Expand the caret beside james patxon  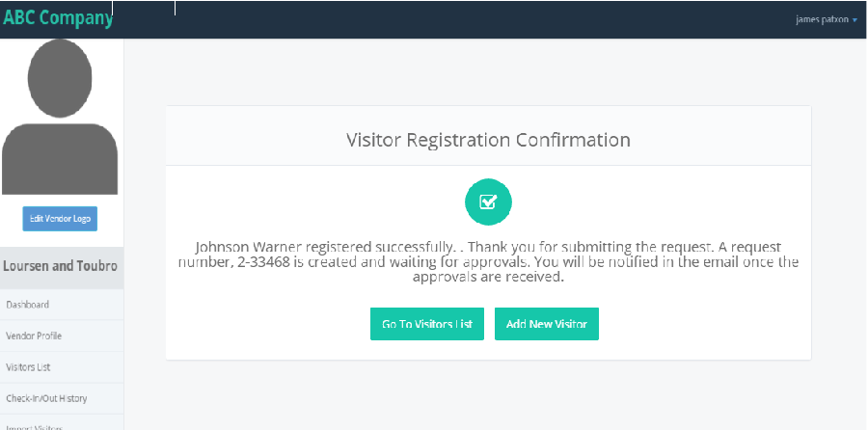(x=854, y=20)
